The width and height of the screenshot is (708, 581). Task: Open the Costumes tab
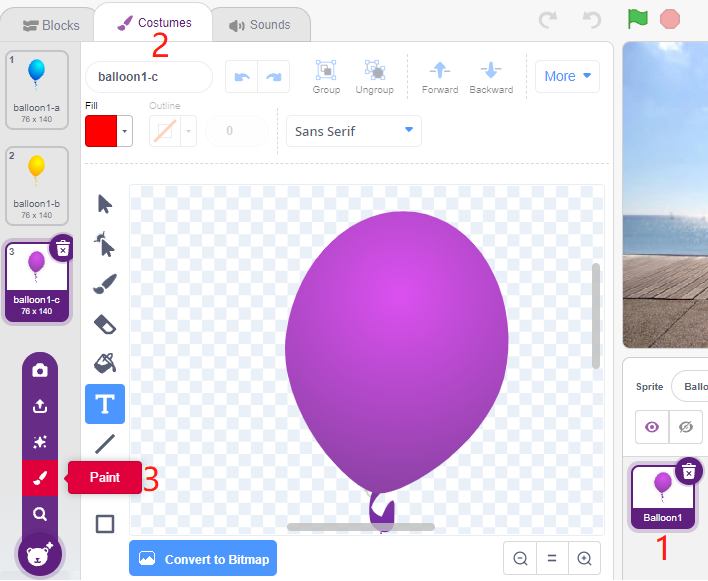point(154,23)
